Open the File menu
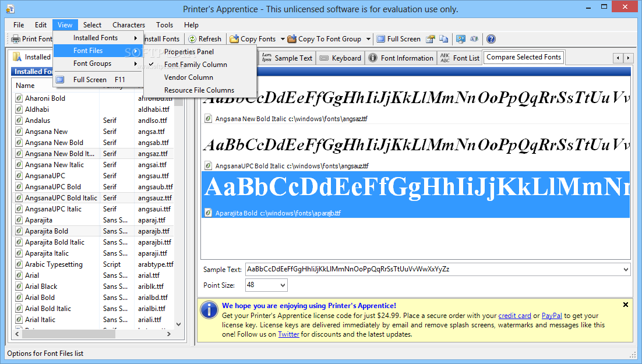This screenshot has height=364, width=642. pyautogui.click(x=19, y=25)
